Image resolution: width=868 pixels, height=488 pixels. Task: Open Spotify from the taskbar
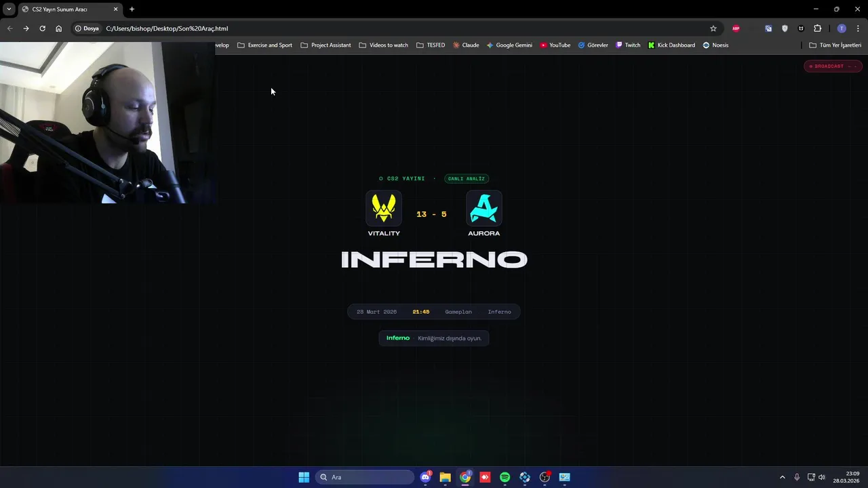tap(505, 477)
